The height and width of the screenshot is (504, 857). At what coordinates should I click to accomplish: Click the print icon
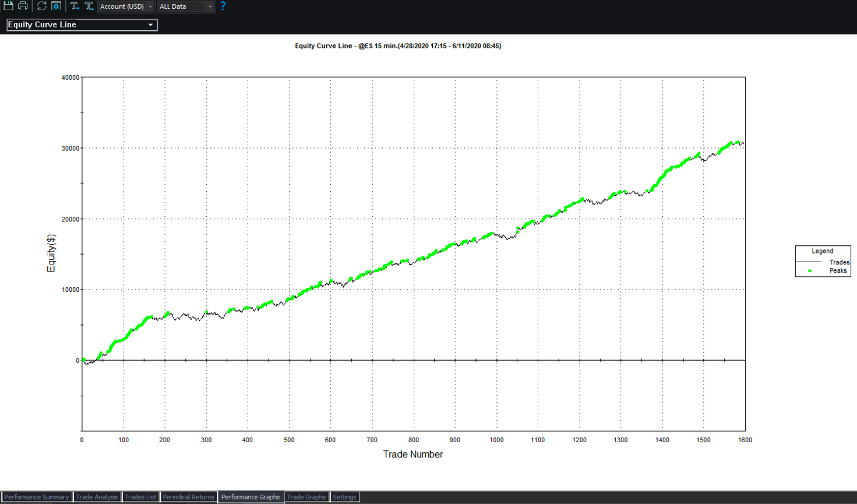(x=23, y=6)
